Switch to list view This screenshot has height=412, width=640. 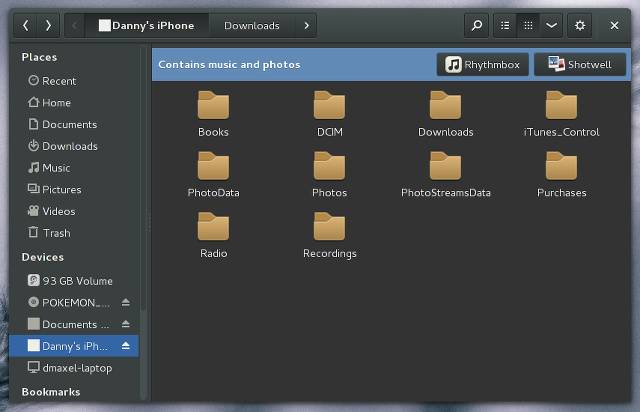coord(505,26)
